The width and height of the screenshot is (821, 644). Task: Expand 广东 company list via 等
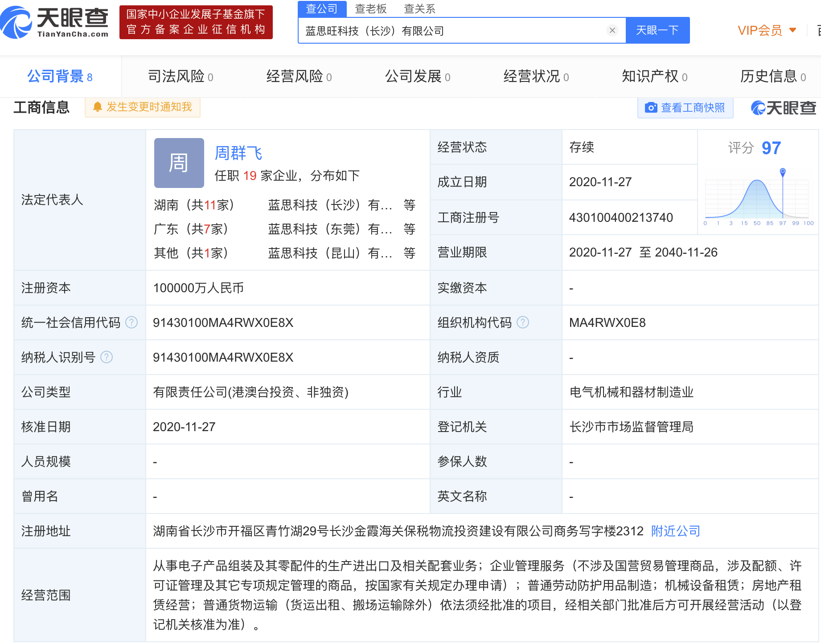409,229
